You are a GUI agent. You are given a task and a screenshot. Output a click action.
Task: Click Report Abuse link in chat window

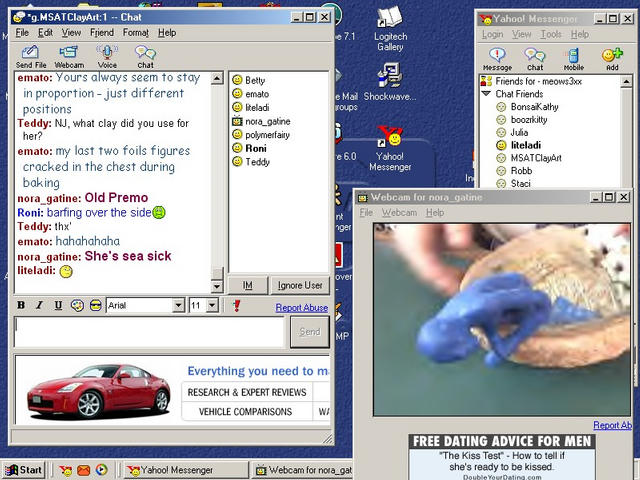point(302,308)
